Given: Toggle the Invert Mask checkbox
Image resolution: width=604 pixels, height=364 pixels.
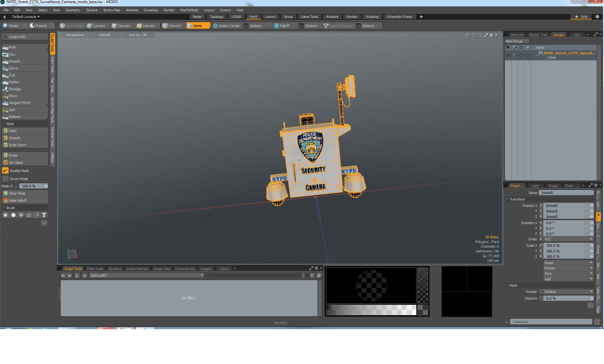Looking at the screenshot, I should pyautogui.click(x=5, y=179).
